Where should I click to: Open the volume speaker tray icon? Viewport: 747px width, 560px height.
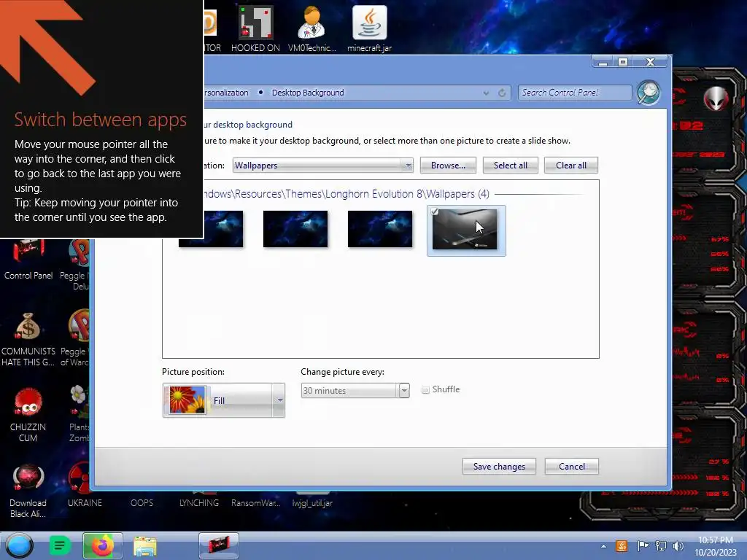tap(678, 545)
